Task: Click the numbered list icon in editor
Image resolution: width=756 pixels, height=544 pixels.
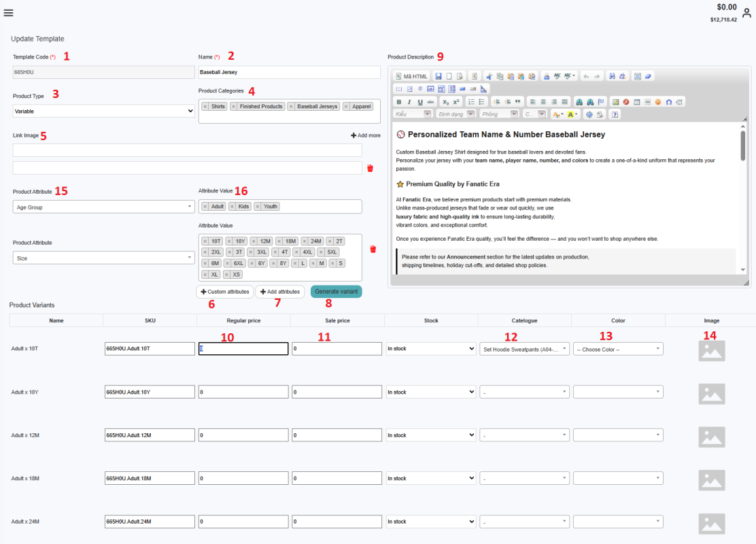Action: tap(471, 102)
